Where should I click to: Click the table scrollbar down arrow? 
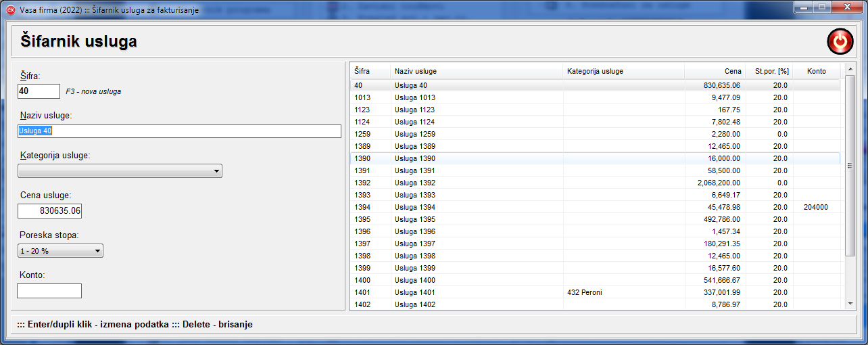tap(850, 304)
